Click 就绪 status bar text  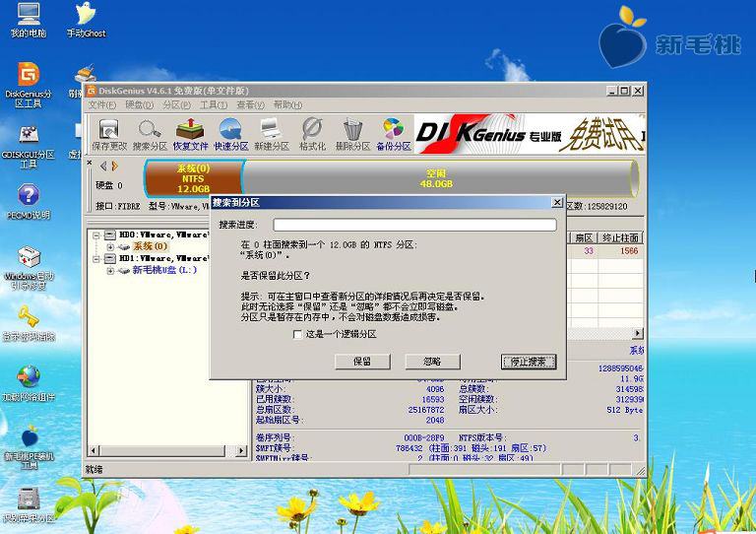point(94,469)
